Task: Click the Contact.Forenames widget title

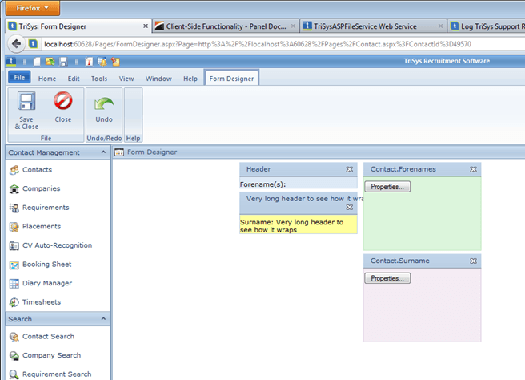Action: click(x=403, y=169)
